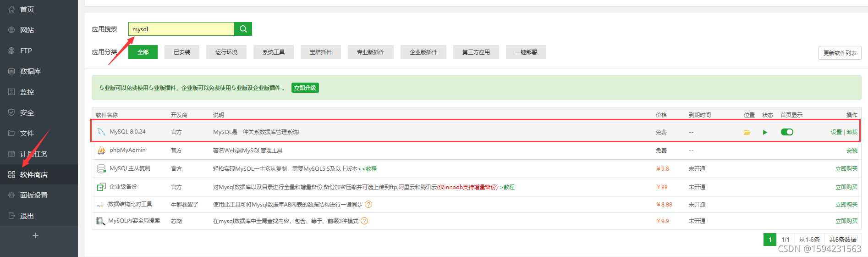
Task: Click the 更新软件列表 button
Action: click(x=840, y=53)
